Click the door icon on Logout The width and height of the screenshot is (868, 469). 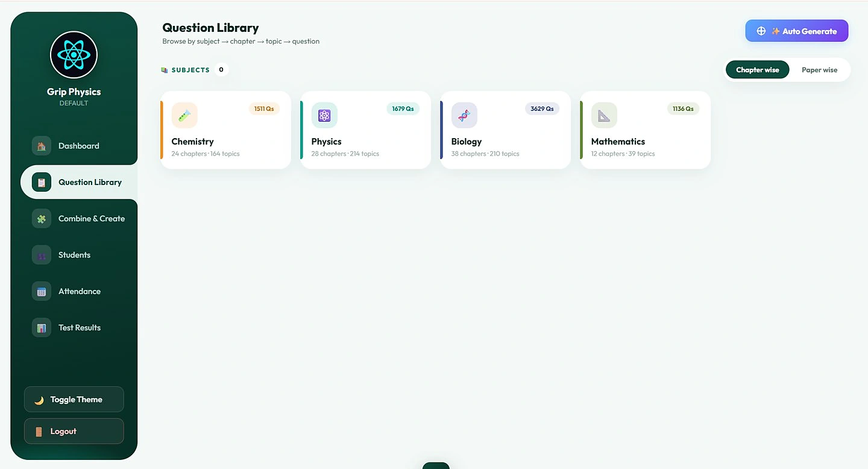(39, 432)
